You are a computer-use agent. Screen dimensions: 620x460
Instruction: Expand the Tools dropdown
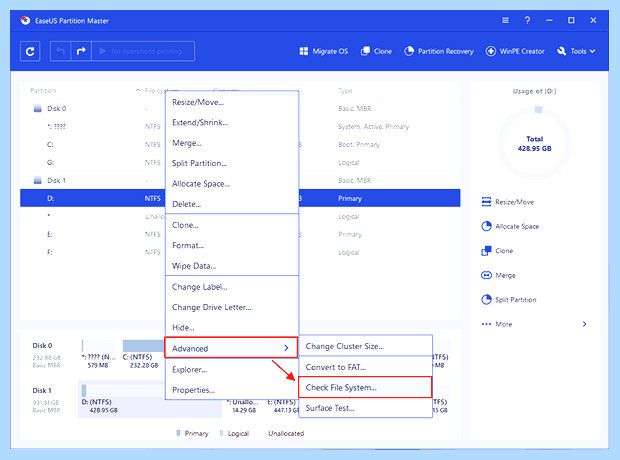coord(576,51)
